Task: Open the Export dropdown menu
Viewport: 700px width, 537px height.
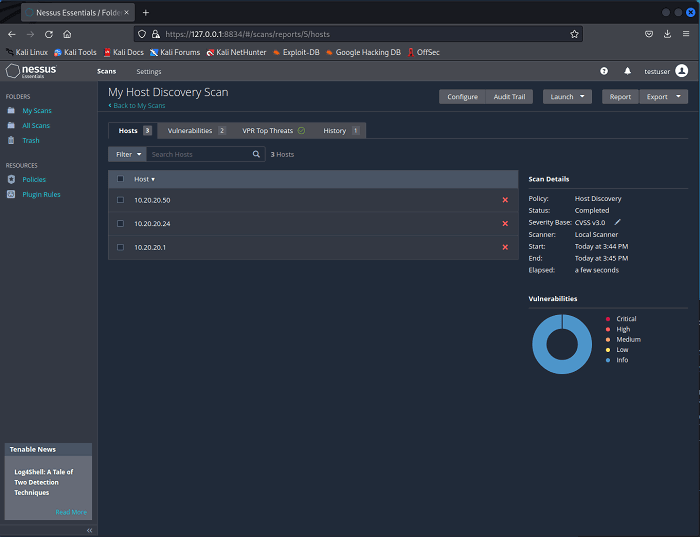Action: tap(665, 97)
